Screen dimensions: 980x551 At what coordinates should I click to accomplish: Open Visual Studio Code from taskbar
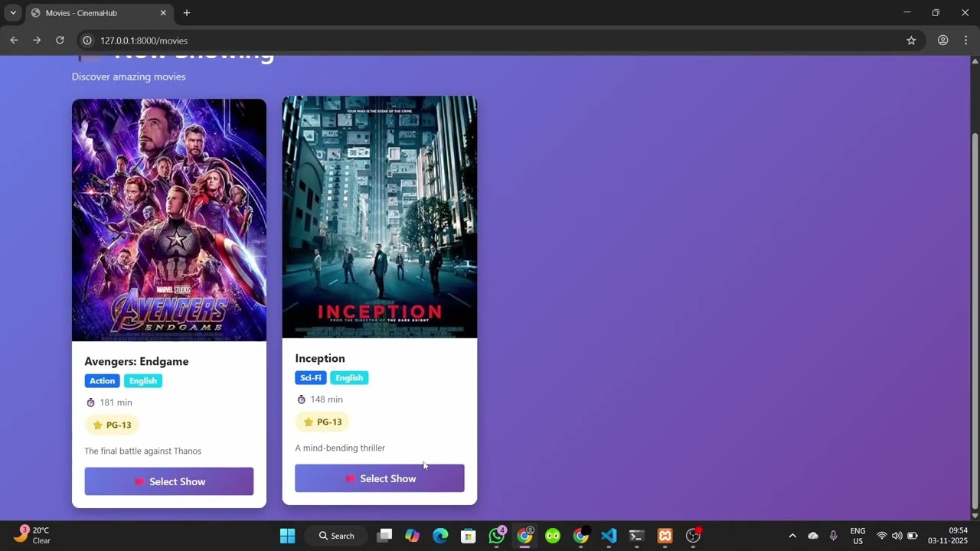pos(609,536)
